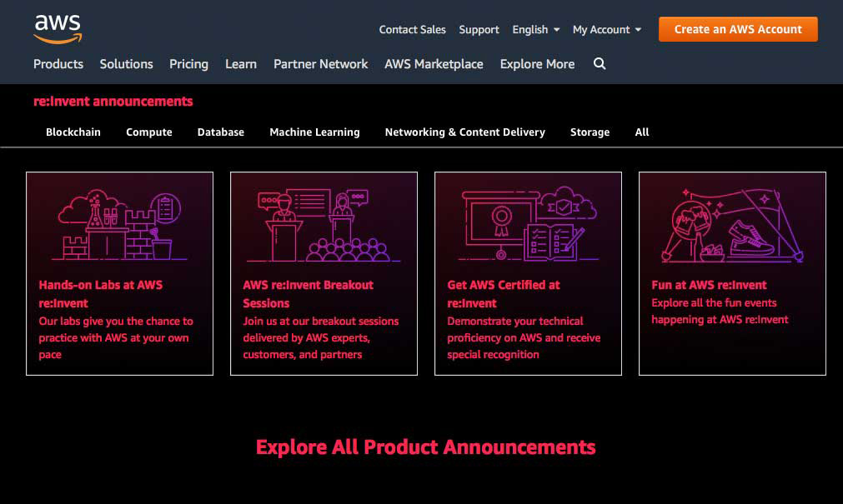Open the Products menu
Image resolution: width=843 pixels, height=504 pixels.
pos(58,64)
